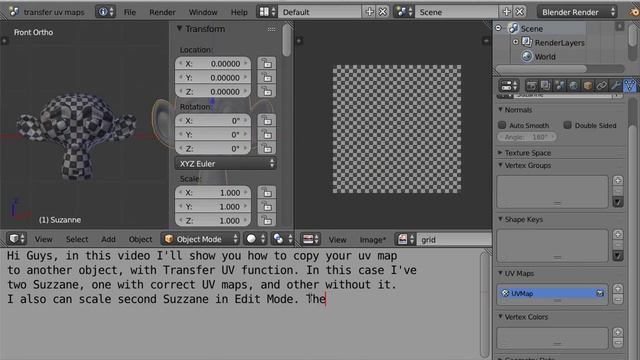This screenshot has width=640, height=360.
Task: Lock Location X
Action: [267, 64]
